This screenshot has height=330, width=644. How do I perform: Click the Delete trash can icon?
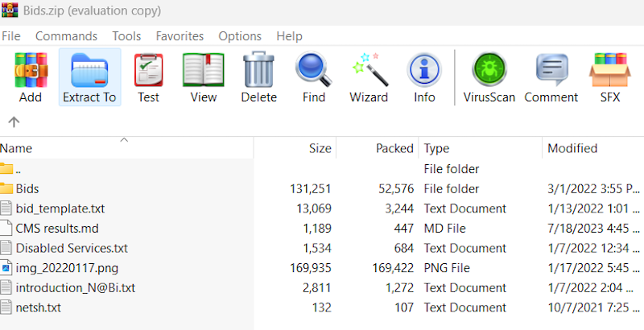click(x=258, y=69)
